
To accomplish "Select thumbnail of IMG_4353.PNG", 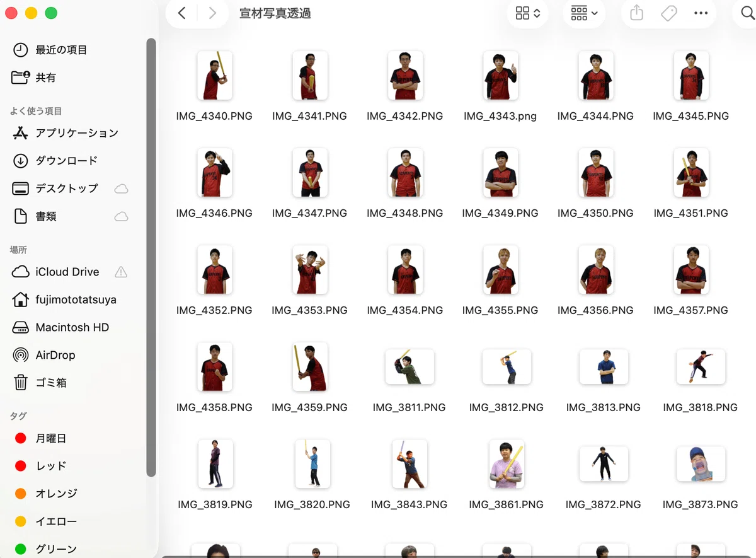I will (310, 270).
